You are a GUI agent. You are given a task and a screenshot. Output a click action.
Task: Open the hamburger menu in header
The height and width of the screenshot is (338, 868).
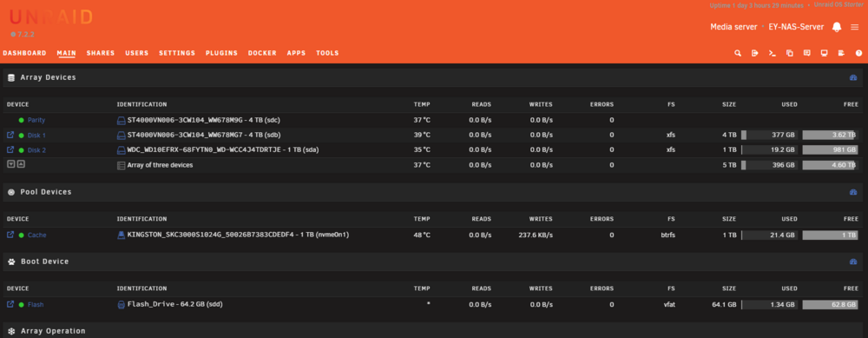tap(855, 27)
